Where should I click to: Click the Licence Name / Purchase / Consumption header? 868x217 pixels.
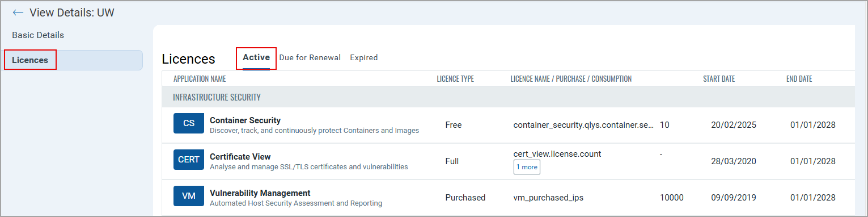pos(571,79)
